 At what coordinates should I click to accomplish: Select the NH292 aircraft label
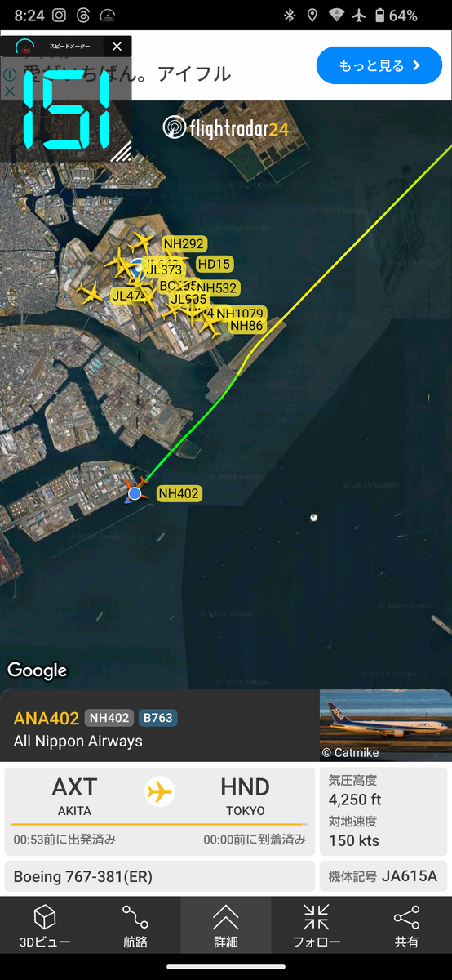[x=184, y=243]
